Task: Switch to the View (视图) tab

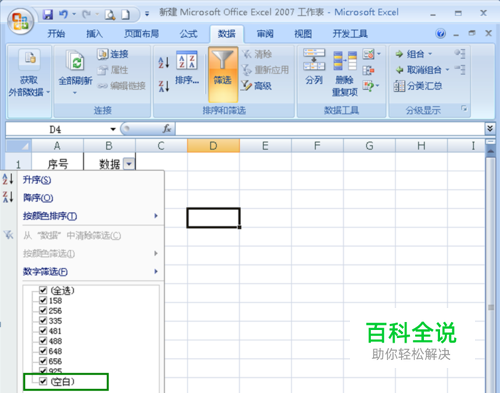Action: point(303,34)
